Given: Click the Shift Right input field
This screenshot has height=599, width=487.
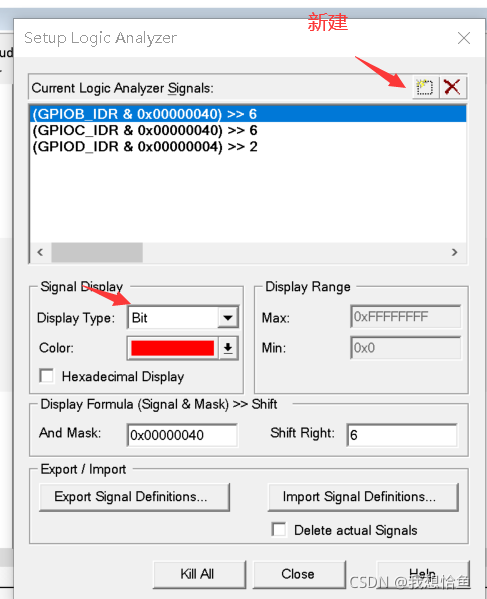Looking at the screenshot, I should [402, 435].
